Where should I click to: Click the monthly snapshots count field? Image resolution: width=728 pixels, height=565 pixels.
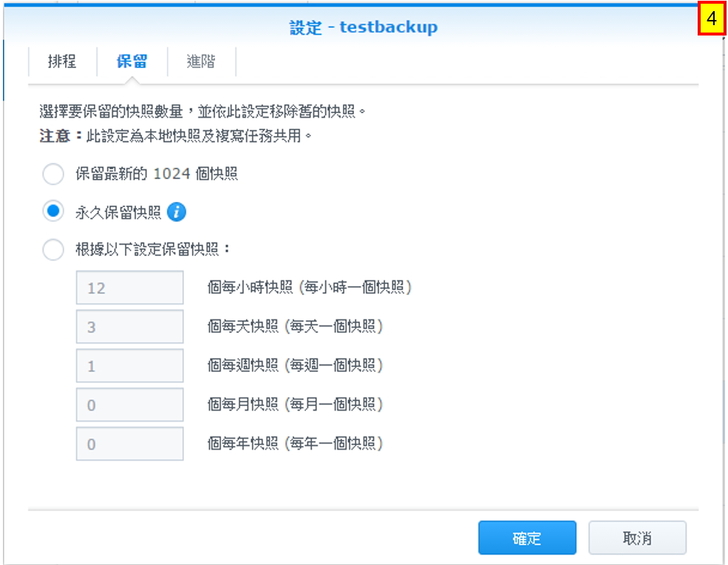(129, 405)
